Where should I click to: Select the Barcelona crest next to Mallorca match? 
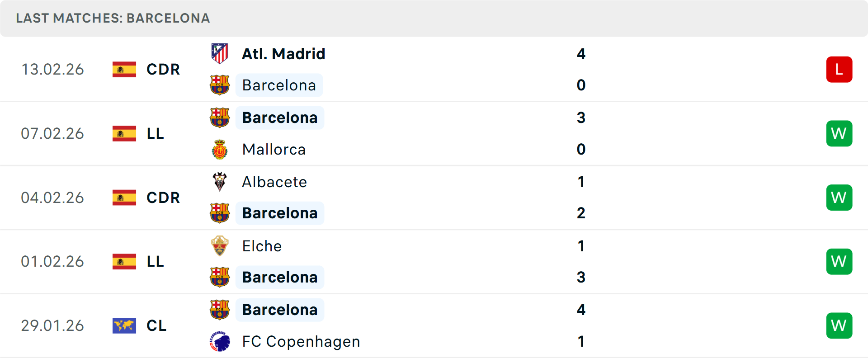(220, 117)
